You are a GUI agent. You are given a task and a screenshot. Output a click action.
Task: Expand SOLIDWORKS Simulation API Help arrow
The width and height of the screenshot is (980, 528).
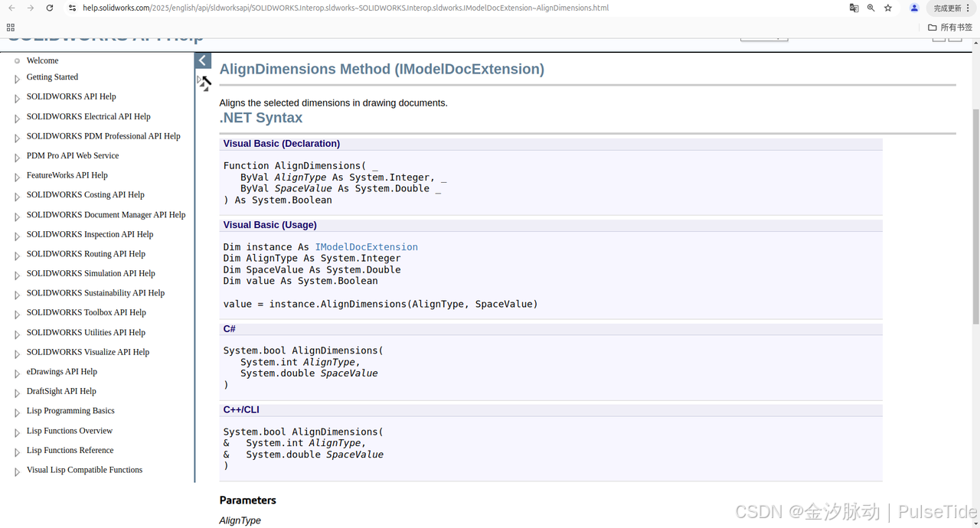[17, 275]
